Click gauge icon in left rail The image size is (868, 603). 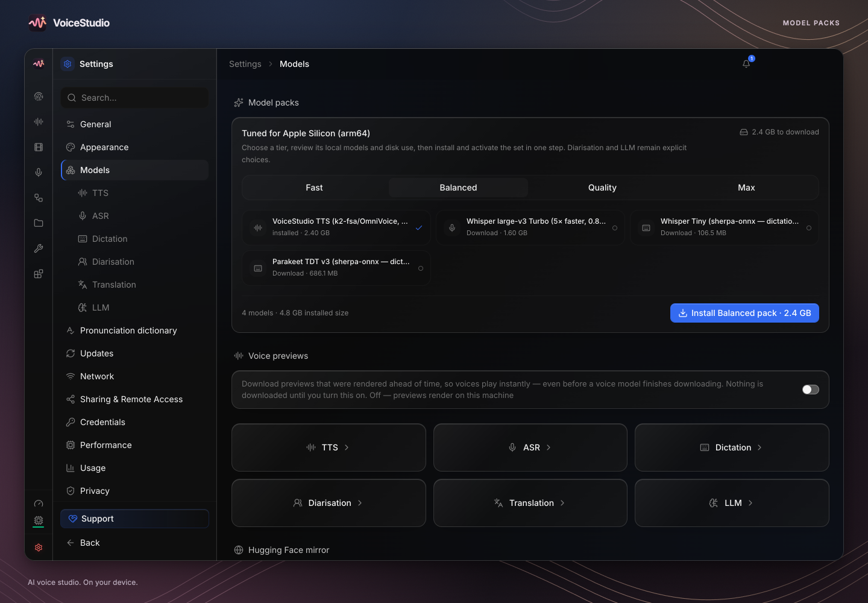[x=39, y=504]
